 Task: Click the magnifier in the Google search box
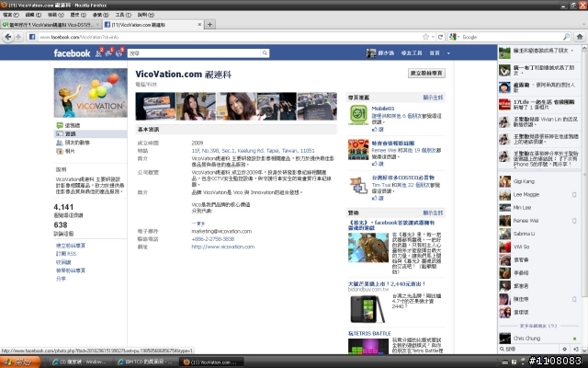coord(566,37)
